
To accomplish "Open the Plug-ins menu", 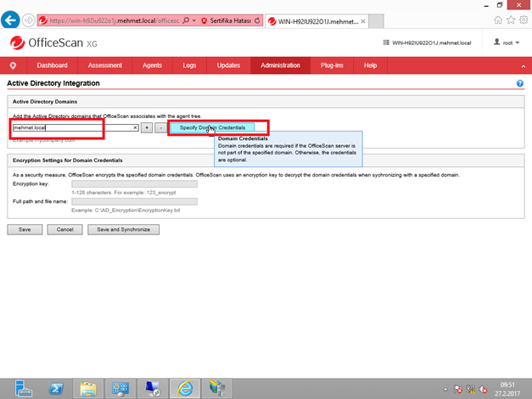I will (x=332, y=65).
